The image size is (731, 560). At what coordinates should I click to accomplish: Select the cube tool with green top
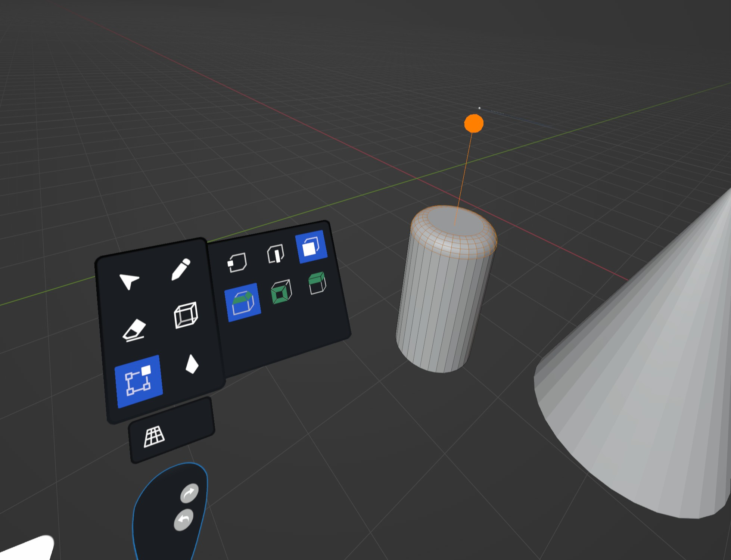point(317,283)
